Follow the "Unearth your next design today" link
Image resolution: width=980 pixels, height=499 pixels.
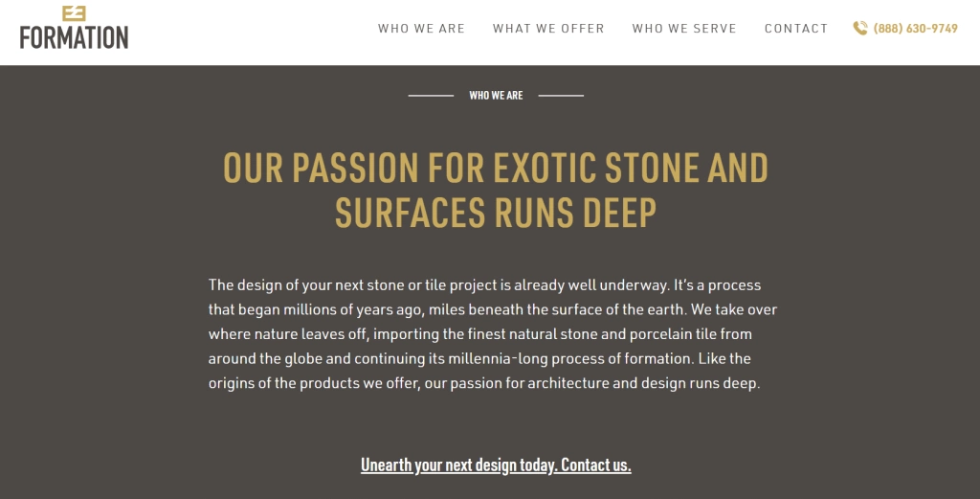pos(458,465)
